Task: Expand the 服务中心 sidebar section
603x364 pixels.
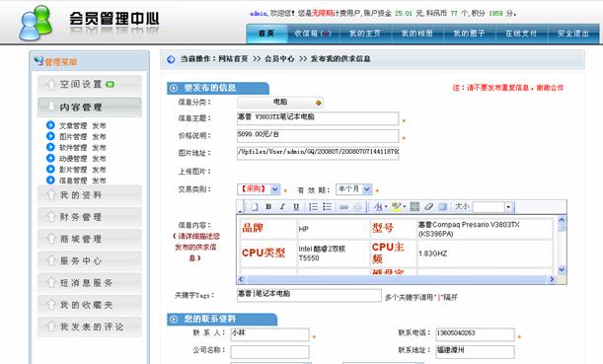Action: point(90,260)
